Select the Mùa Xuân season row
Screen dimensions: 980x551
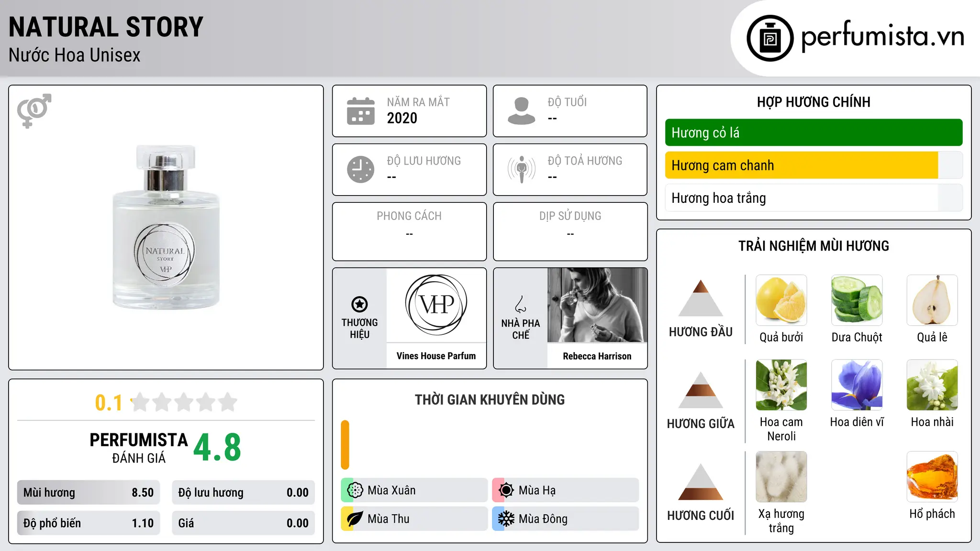click(x=414, y=490)
